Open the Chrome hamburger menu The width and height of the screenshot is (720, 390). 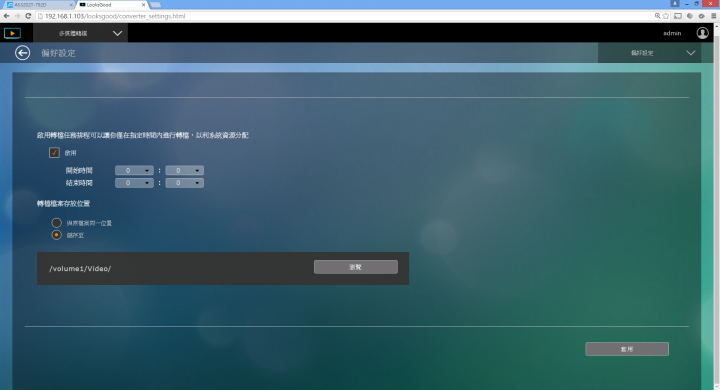pos(714,16)
